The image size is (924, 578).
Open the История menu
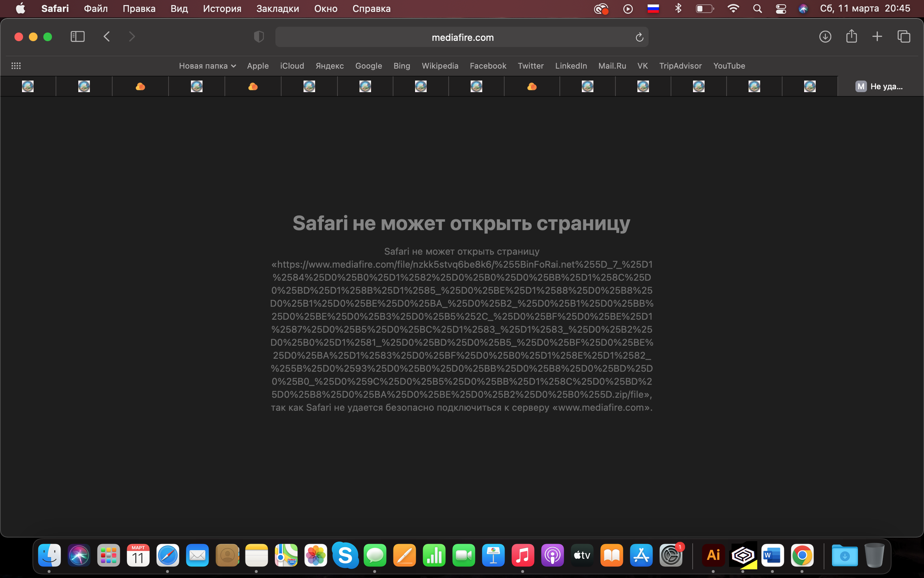222,8
